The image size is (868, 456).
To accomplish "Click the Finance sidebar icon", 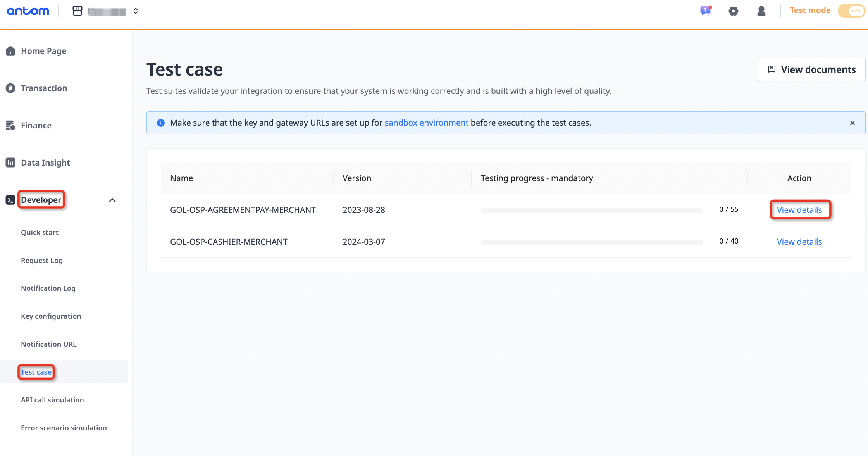I will [x=10, y=125].
